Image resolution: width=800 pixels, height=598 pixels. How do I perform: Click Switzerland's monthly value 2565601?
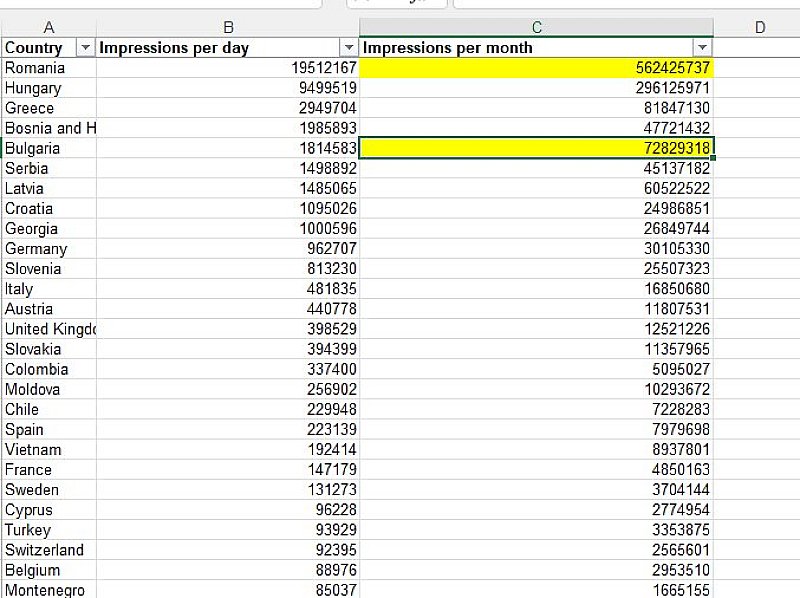[x=536, y=550]
